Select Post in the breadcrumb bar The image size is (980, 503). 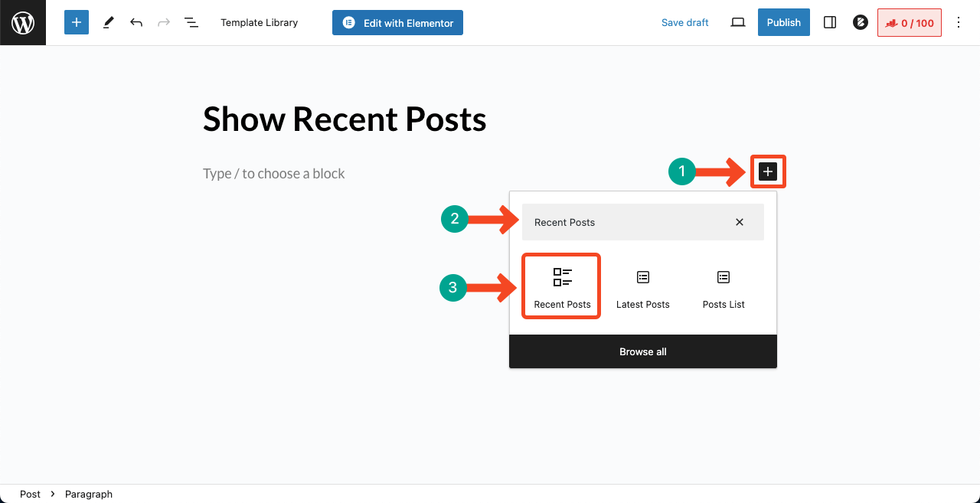tap(30, 494)
